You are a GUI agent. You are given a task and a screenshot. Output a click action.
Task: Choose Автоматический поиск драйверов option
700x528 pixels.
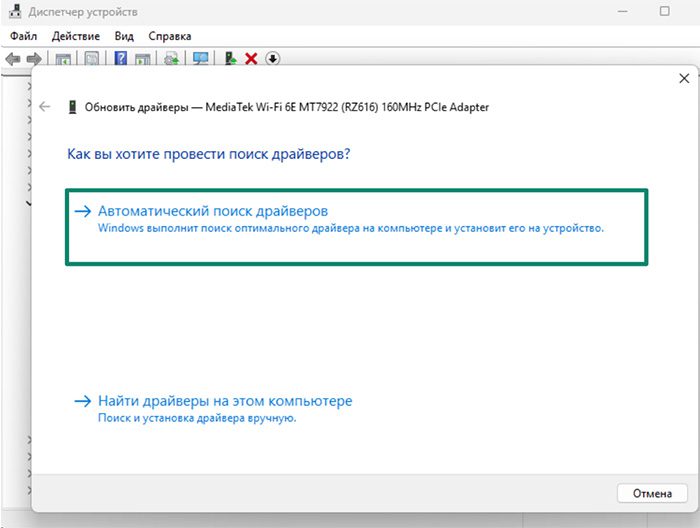[x=356, y=227]
